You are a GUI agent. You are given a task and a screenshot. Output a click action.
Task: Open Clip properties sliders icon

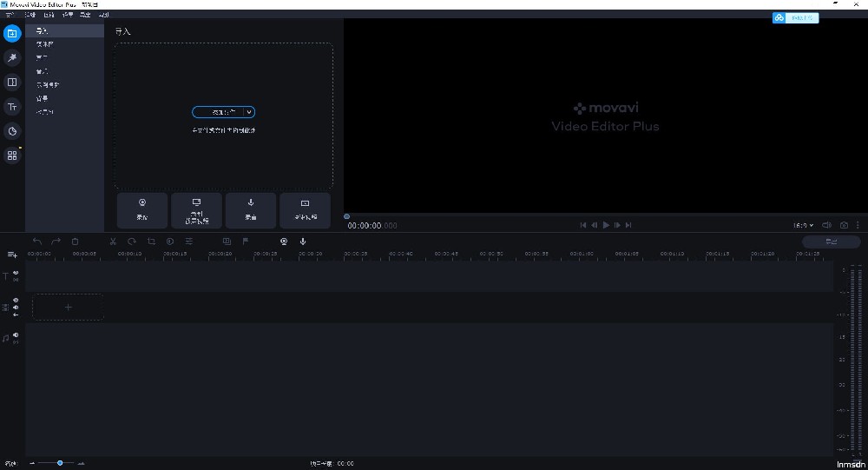(x=188, y=242)
